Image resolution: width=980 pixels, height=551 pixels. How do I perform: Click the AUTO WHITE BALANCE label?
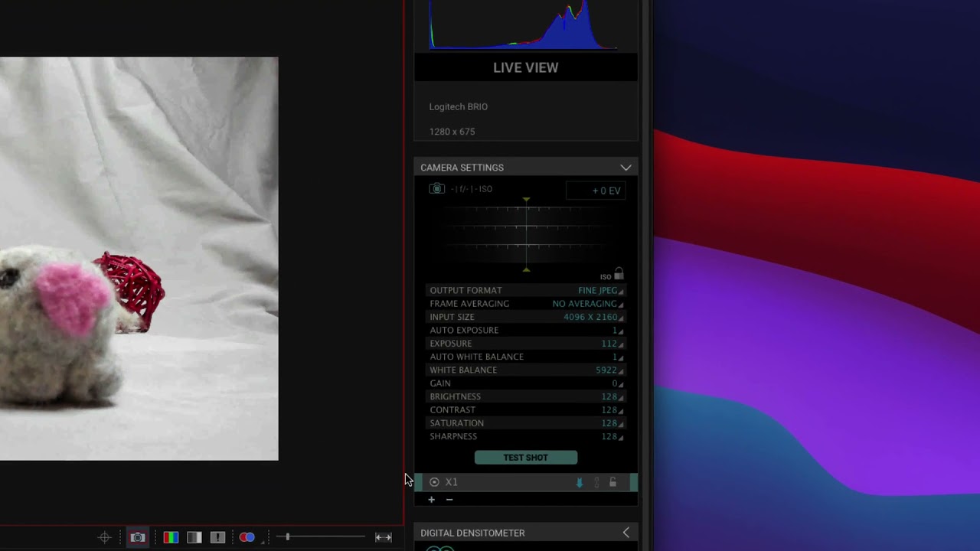click(x=476, y=357)
